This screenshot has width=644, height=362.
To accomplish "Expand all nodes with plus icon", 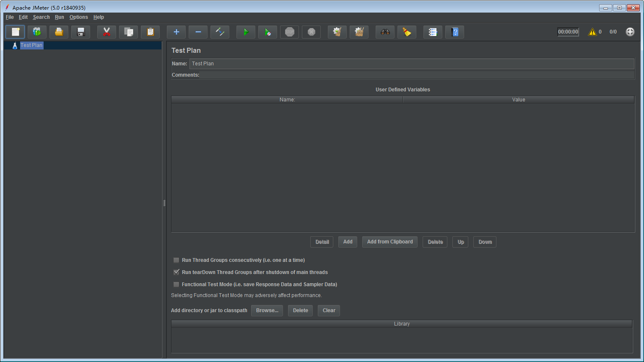I will pyautogui.click(x=176, y=32).
